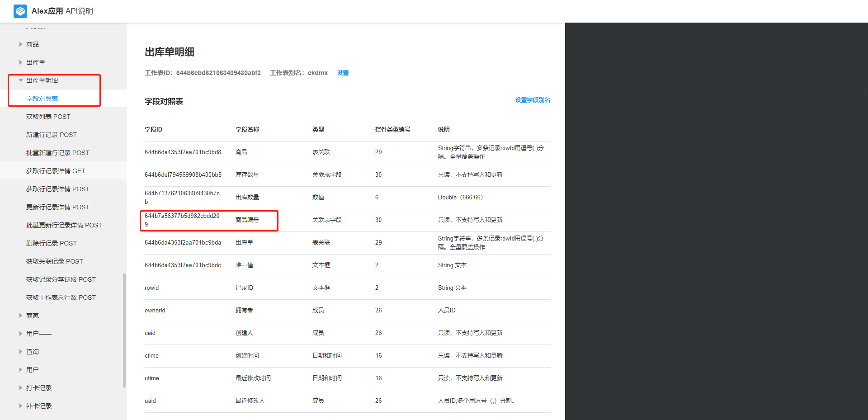This screenshot has width=868, height=420.
Task: Open 删除行记录 POST entry
Action: pyautogui.click(x=52, y=243)
